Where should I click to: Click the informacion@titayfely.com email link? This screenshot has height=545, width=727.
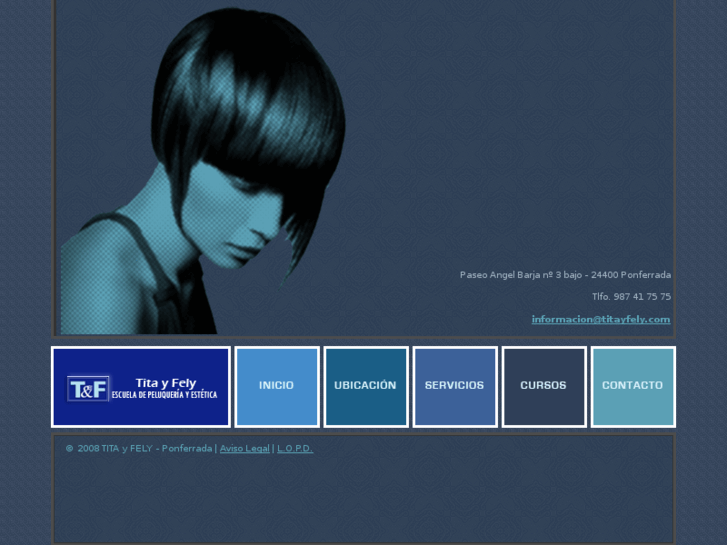pos(600,320)
